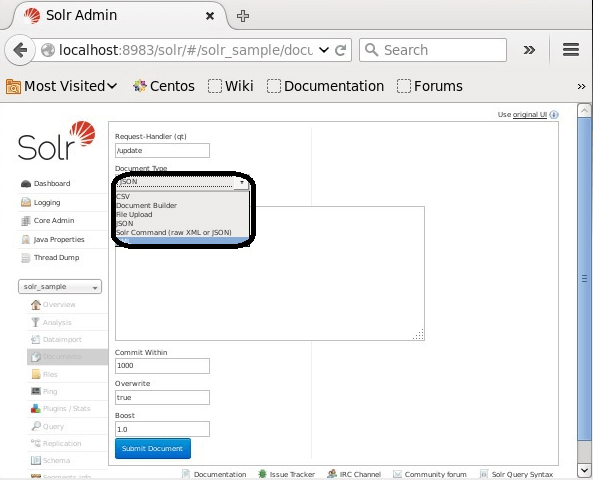Click the address bar URL
The image size is (593, 480).
click(x=185, y=50)
